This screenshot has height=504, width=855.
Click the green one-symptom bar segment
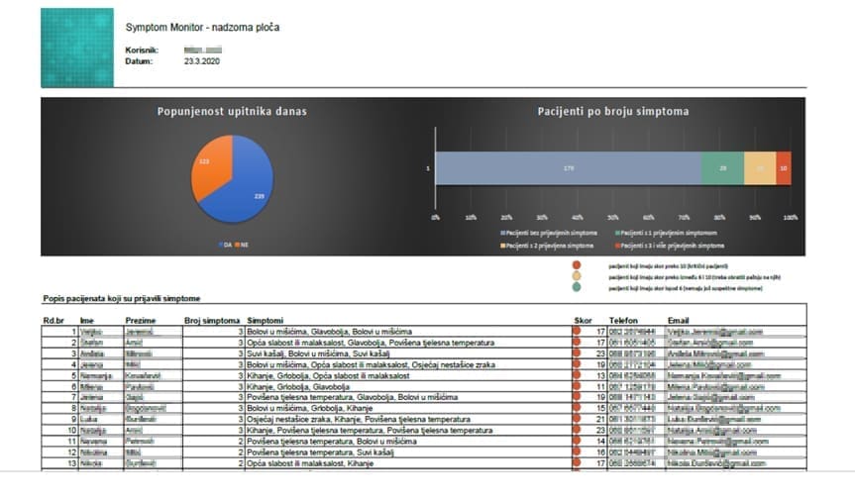coord(722,169)
